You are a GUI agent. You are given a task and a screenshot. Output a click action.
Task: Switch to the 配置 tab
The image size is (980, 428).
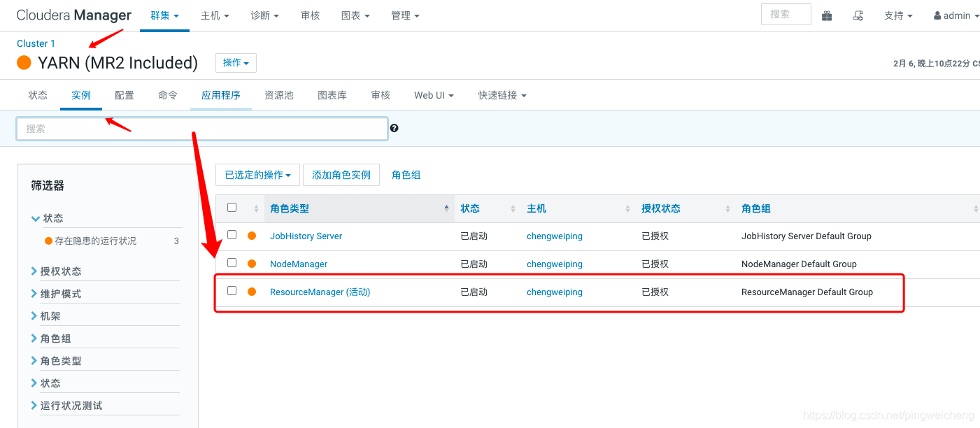(x=125, y=94)
